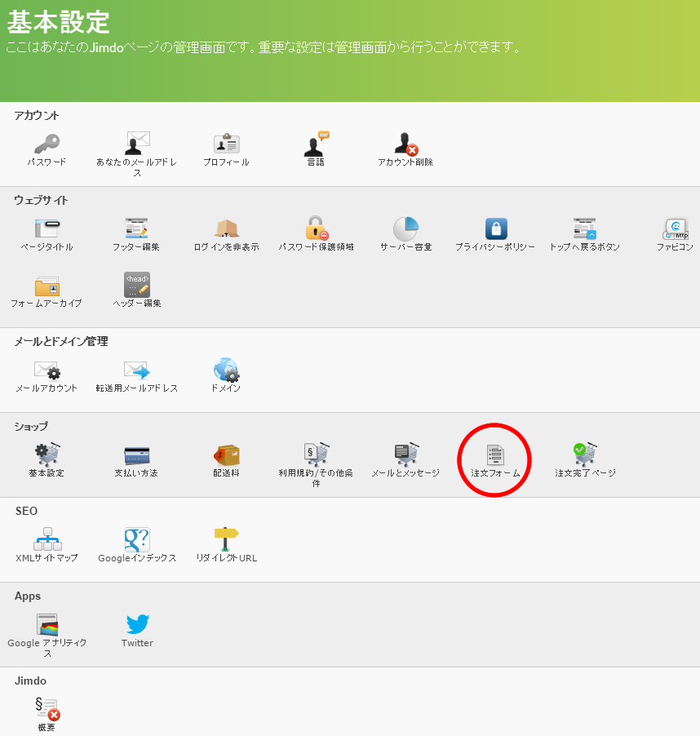The width and height of the screenshot is (700, 736).
Task: Open the 転送用メールアドレス icon
Action: tap(136, 370)
